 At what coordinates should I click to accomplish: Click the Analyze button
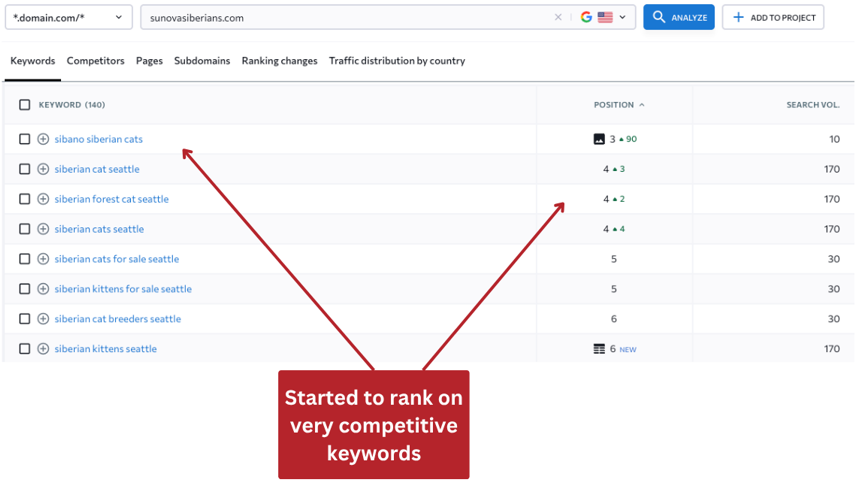tap(679, 18)
